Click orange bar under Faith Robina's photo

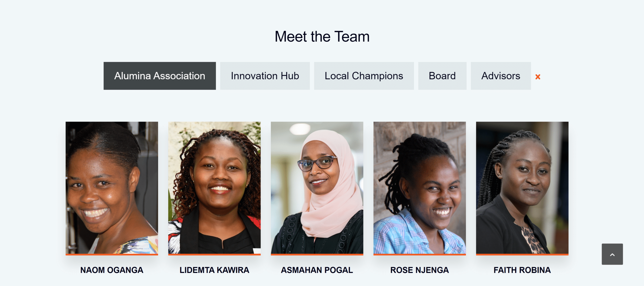522,255
